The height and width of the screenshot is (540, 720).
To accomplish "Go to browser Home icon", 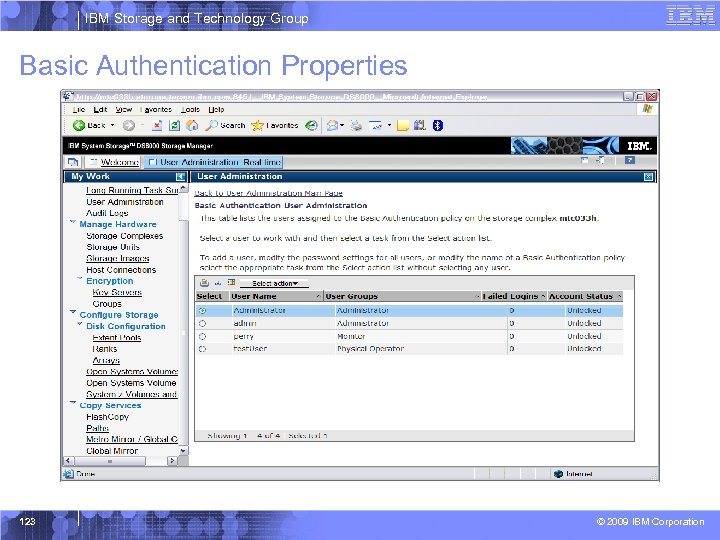I will [x=192, y=125].
